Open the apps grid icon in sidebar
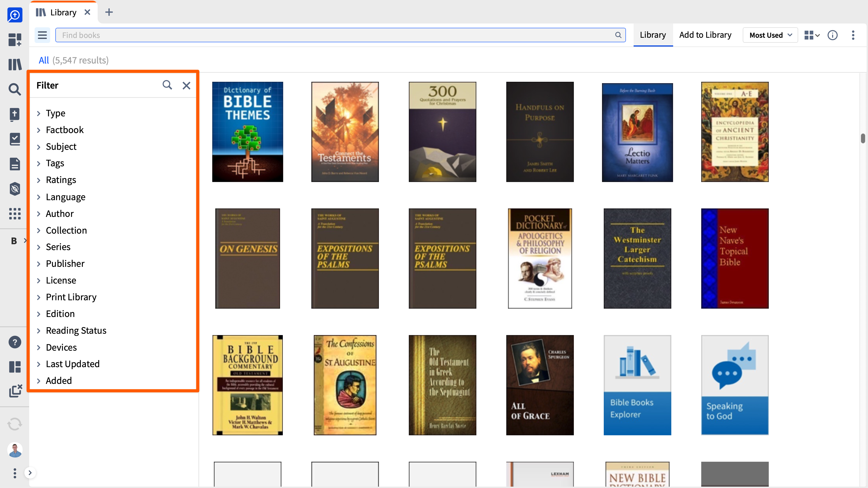This screenshot has width=868, height=488. tap(15, 213)
